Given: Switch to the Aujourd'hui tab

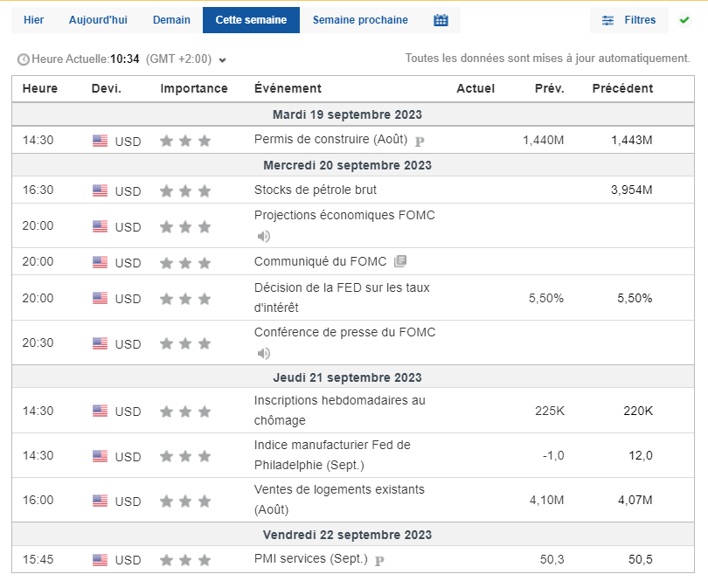Looking at the screenshot, I should pos(97,19).
